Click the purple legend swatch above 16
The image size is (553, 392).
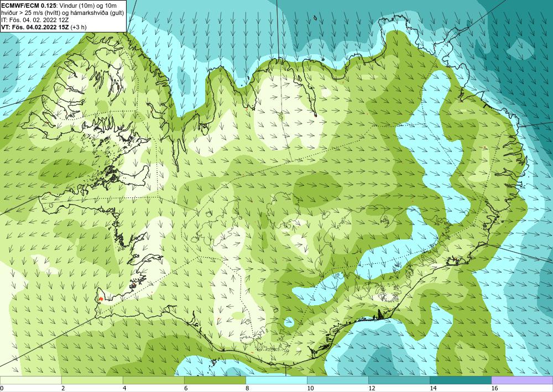click(522, 380)
